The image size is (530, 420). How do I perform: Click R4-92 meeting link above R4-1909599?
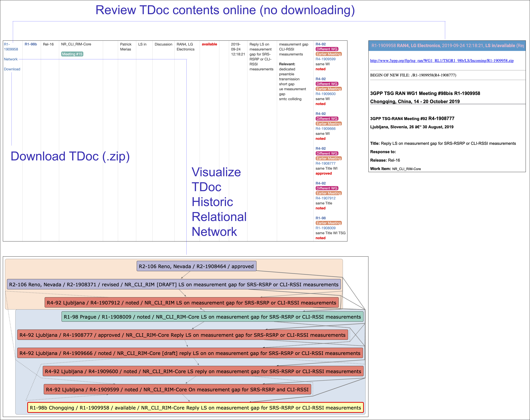tap(321, 44)
